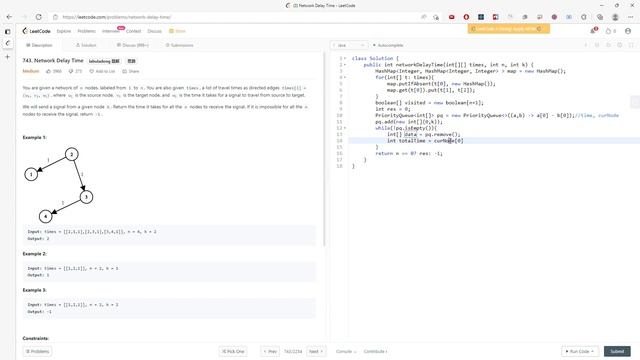Screen dimensions: 640x360
Task: Click the Pick One button
Action: click(233, 351)
